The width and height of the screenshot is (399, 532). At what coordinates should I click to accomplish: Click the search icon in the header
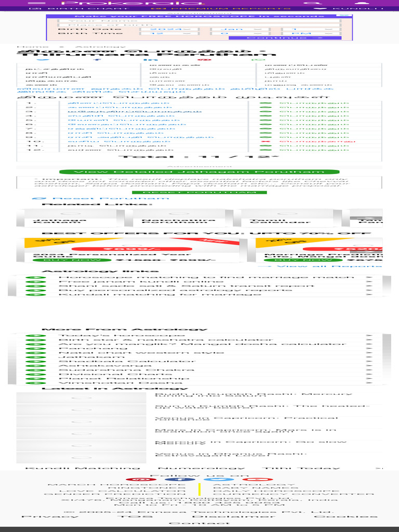[x=312, y=3]
